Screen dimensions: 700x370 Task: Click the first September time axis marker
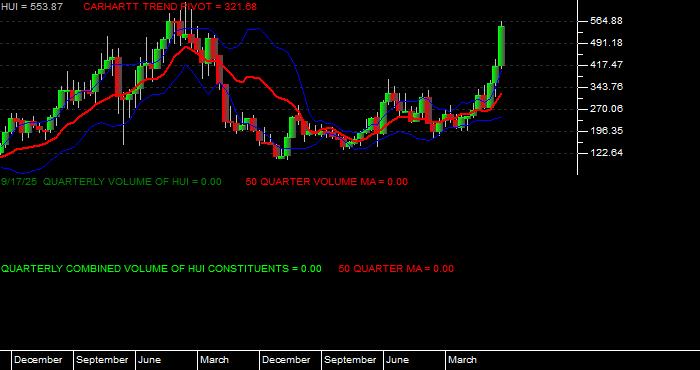pos(102,360)
